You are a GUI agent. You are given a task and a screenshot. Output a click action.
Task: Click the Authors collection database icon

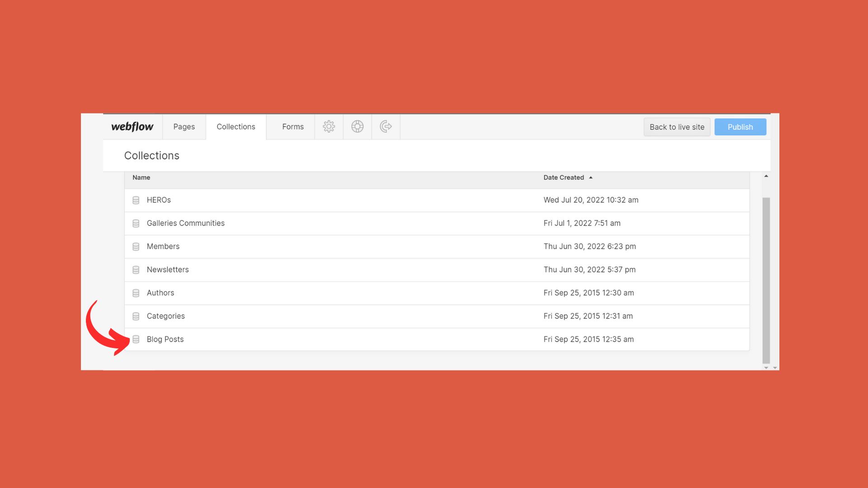136,293
